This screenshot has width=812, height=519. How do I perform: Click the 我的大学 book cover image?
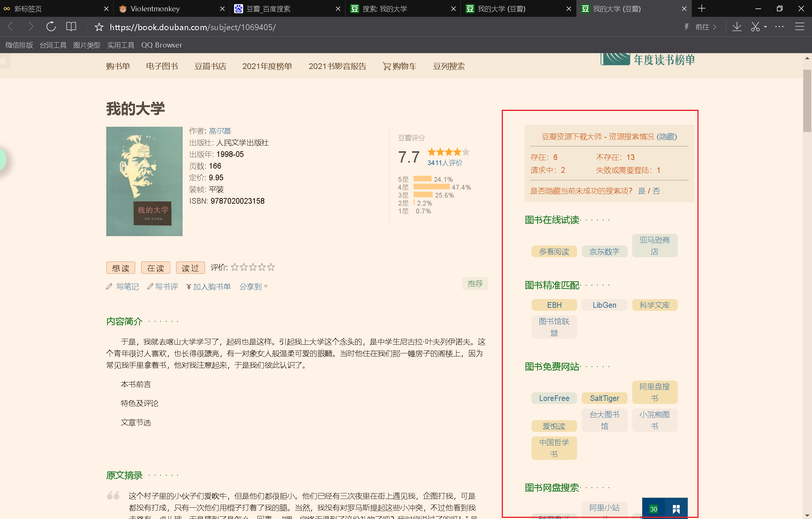pyautogui.click(x=144, y=181)
